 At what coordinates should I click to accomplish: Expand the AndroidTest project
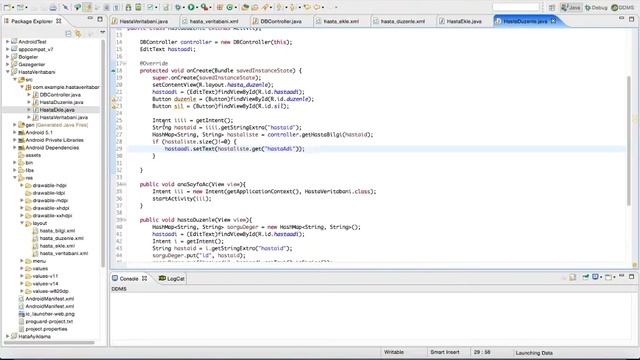click(x=7, y=42)
